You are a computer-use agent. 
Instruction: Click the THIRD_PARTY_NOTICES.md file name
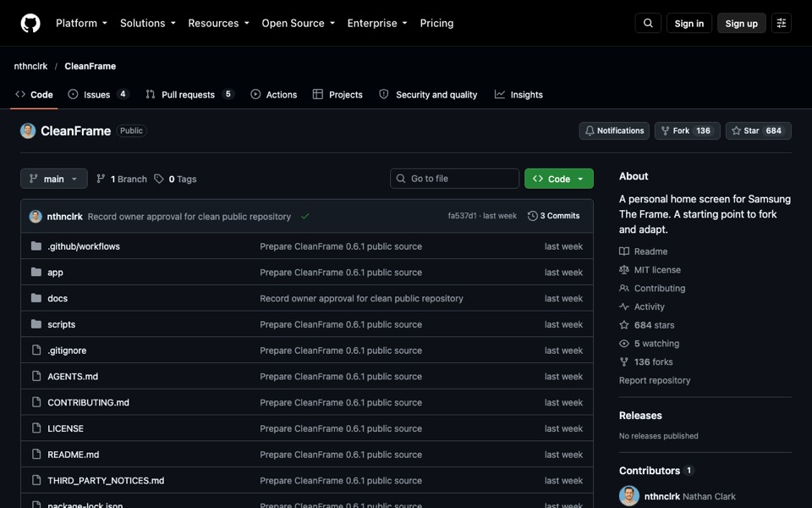pyautogui.click(x=106, y=481)
